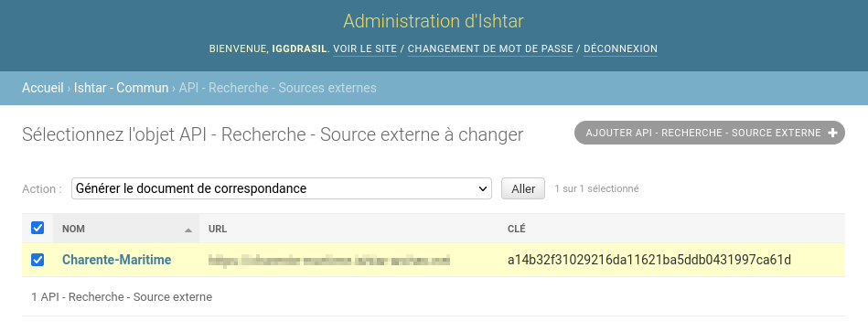Open Changement de mot de passe
Image resolution: width=868 pixels, height=332 pixels.
tap(490, 48)
